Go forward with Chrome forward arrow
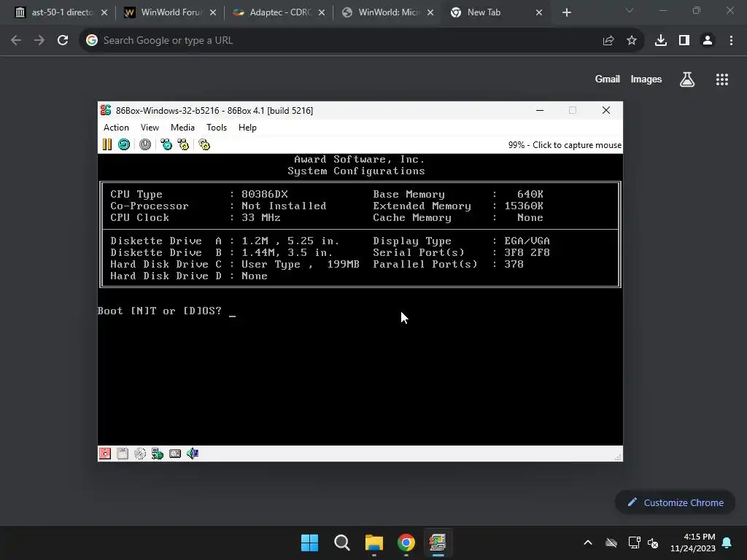The width and height of the screenshot is (747, 560). (x=39, y=41)
